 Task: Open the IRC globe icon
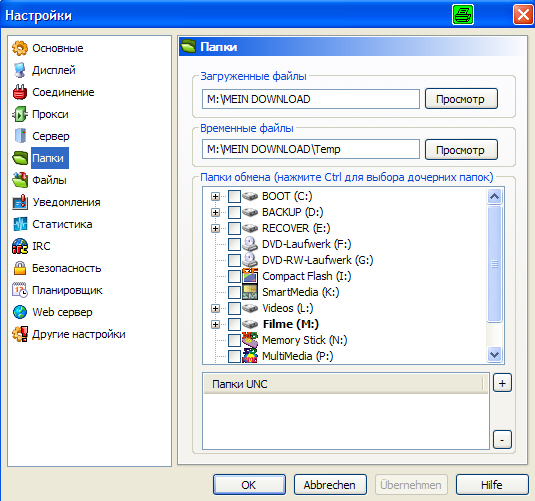[20, 246]
